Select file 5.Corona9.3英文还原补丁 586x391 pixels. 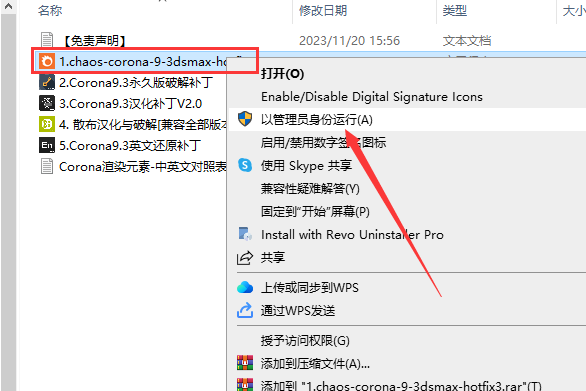[x=130, y=145]
